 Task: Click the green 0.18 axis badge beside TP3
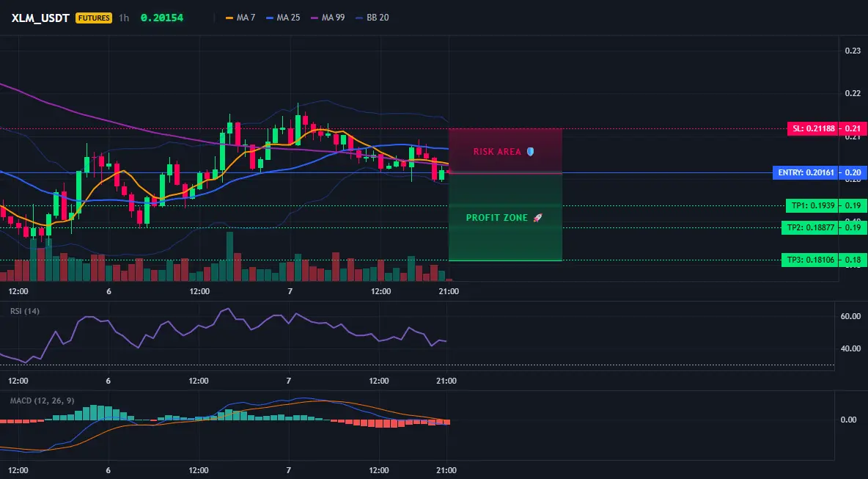click(853, 260)
